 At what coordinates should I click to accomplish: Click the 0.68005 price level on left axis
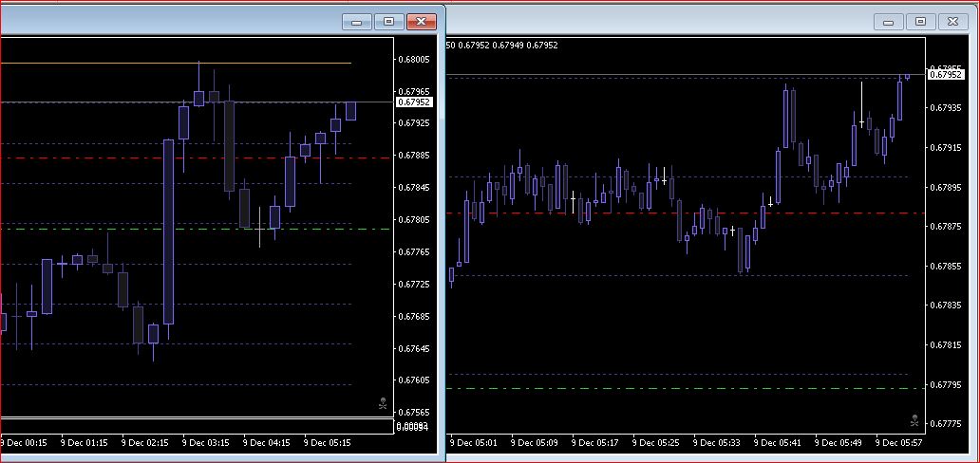(414, 60)
